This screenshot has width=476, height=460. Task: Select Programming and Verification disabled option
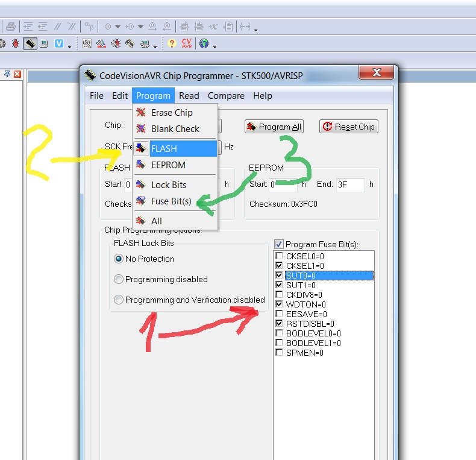click(x=118, y=300)
